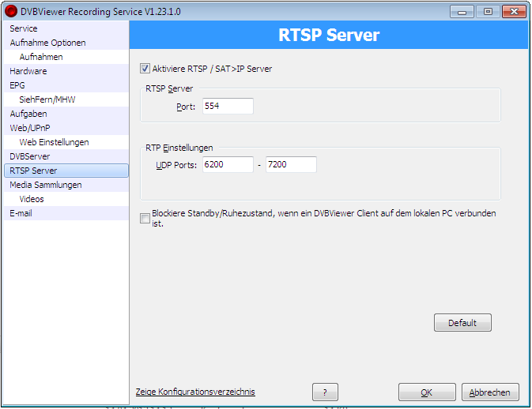Open the Web/UPnP settings
The width and height of the screenshot is (532, 409).
pos(30,128)
